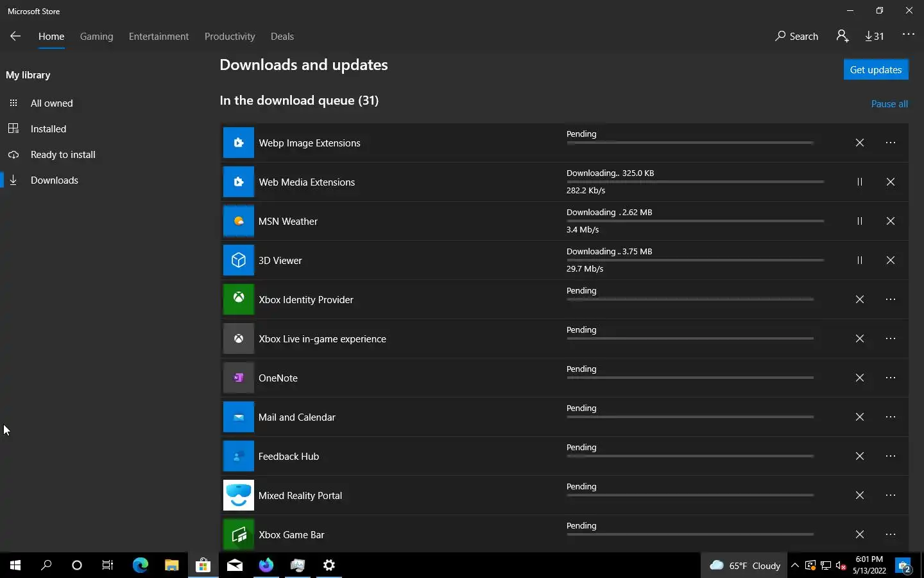The width and height of the screenshot is (924, 578).
Task: Click the Web Media Extensions progress bar
Action: pos(695,182)
